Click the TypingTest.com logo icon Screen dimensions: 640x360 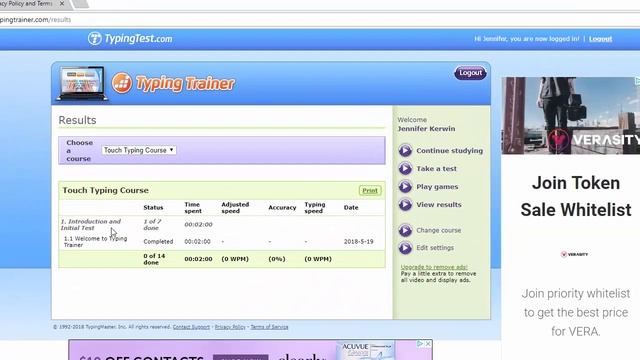coord(95,39)
